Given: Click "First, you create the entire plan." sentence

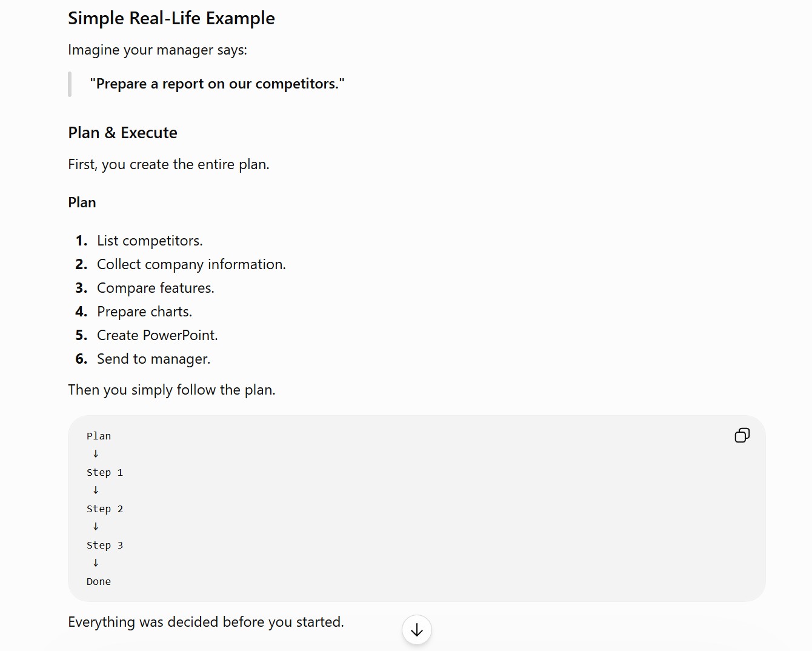Looking at the screenshot, I should tap(168, 164).
